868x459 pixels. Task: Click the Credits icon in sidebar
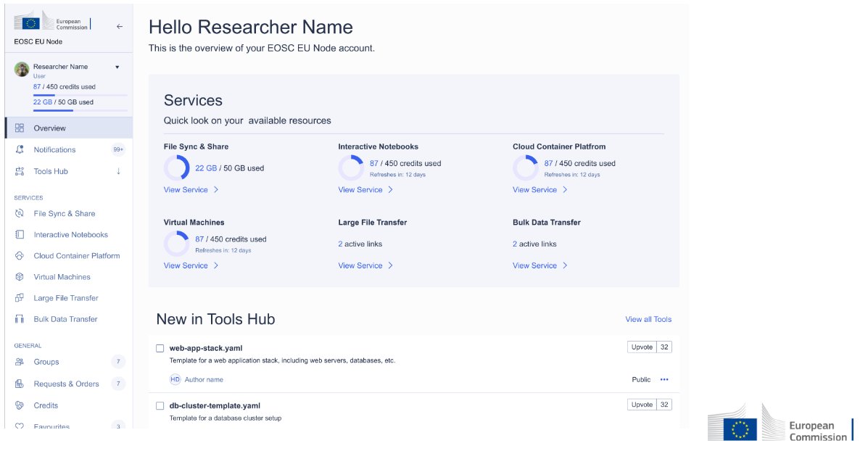click(20, 405)
